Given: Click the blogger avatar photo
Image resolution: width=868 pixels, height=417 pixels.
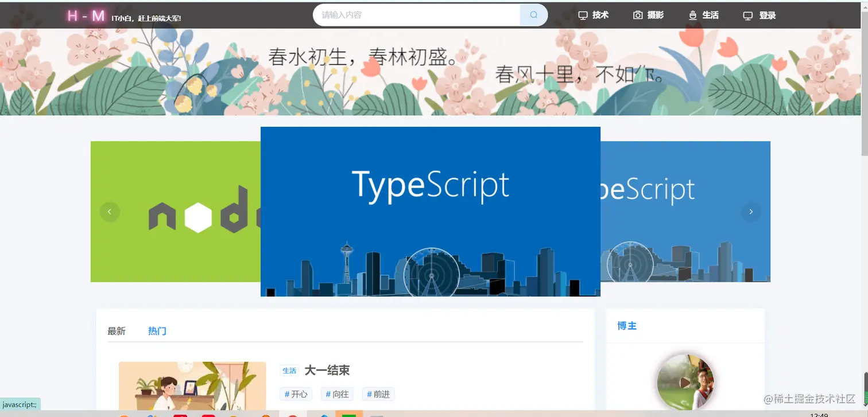Looking at the screenshot, I should [685, 381].
